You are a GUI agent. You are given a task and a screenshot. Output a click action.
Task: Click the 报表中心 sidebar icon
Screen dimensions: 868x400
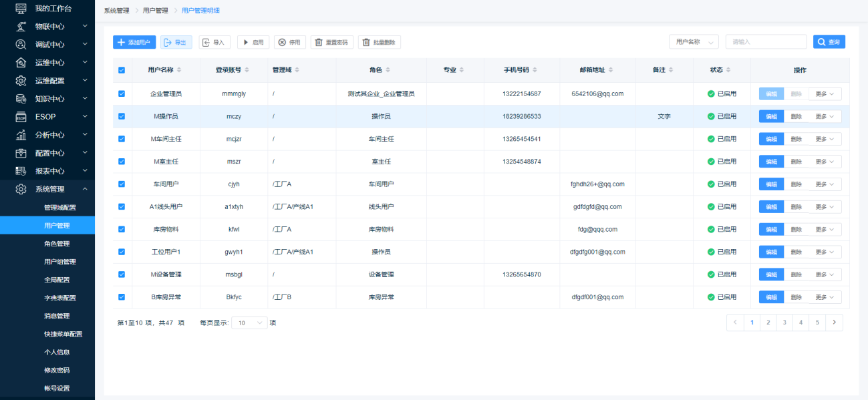(x=21, y=171)
